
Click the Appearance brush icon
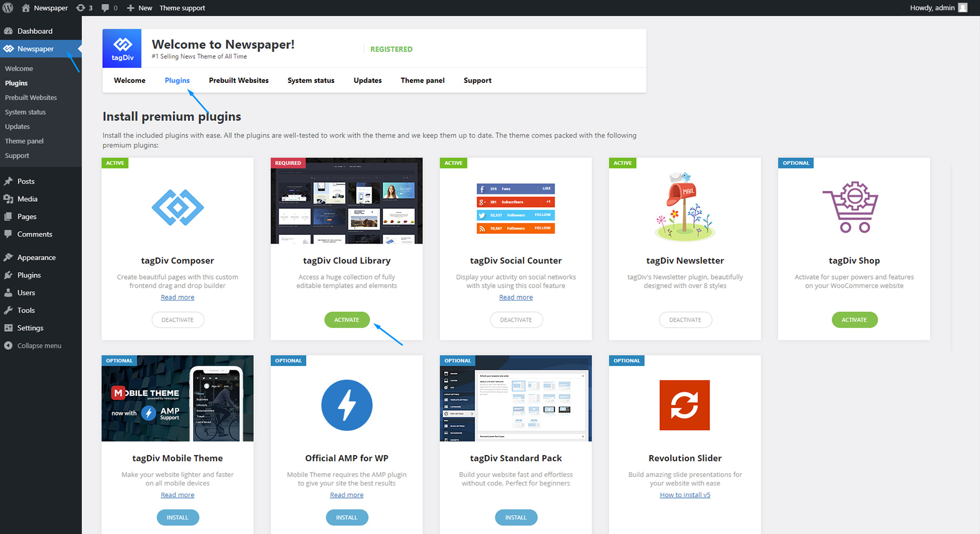point(8,258)
